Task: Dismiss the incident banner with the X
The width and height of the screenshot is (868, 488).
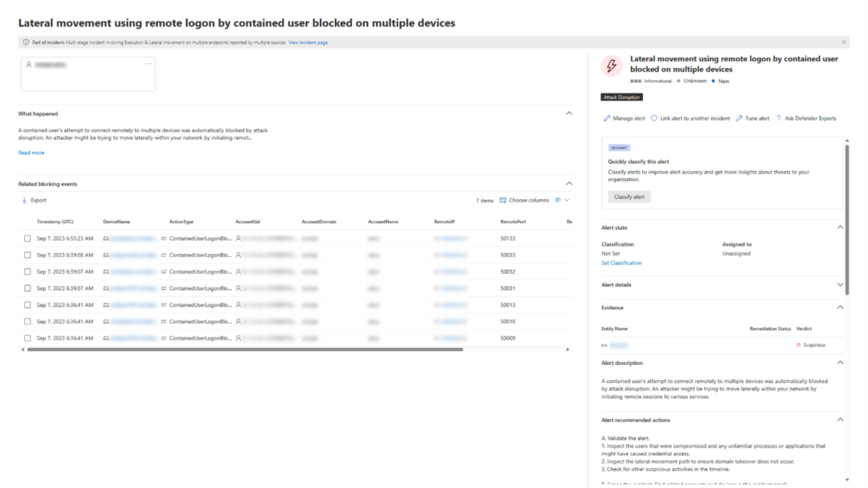Action: click(x=843, y=42)
